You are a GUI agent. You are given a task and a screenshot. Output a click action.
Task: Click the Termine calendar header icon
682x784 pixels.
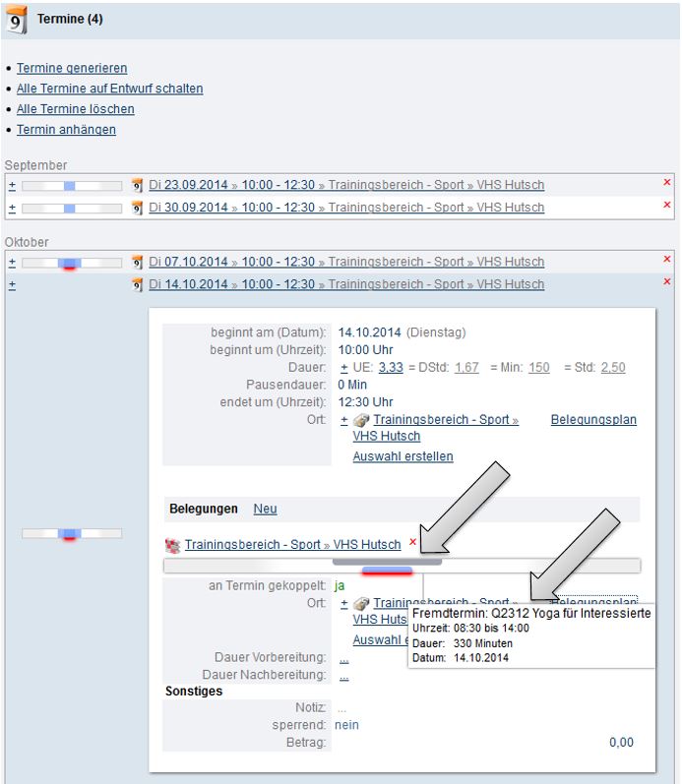17,20
